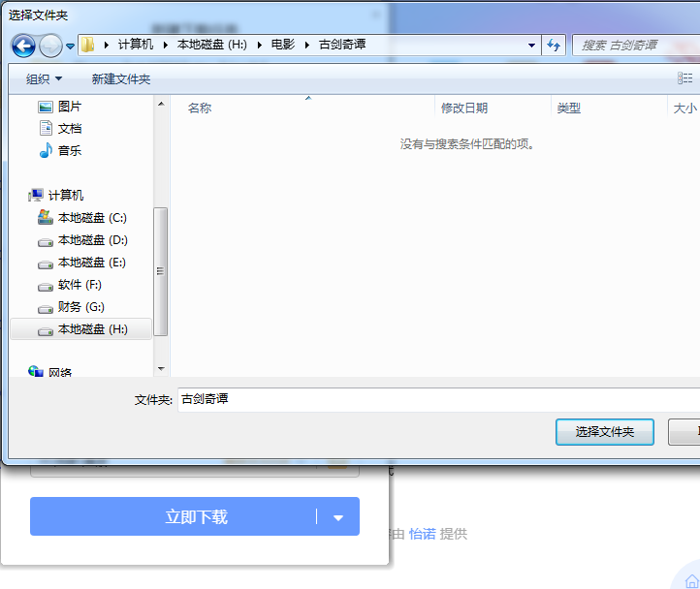Focus the 搜索 古剑奇谭 search box
Viewport: 700px width, 589px height.
coord(637,46)
